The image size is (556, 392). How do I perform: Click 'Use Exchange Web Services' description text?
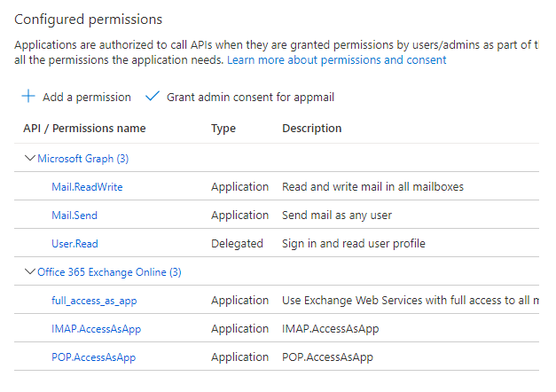[x=411, y=301]
